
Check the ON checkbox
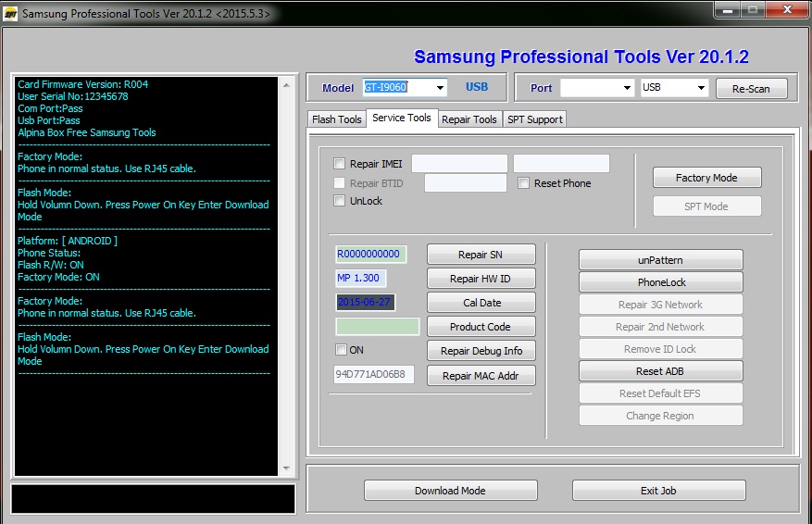pos(341,350)
